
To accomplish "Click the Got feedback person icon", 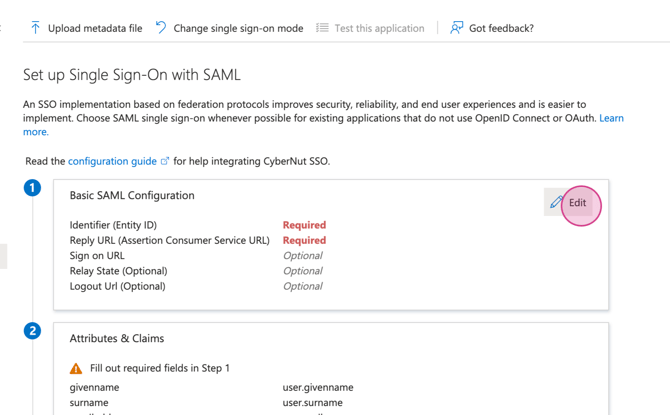I will tap(456, 28).
